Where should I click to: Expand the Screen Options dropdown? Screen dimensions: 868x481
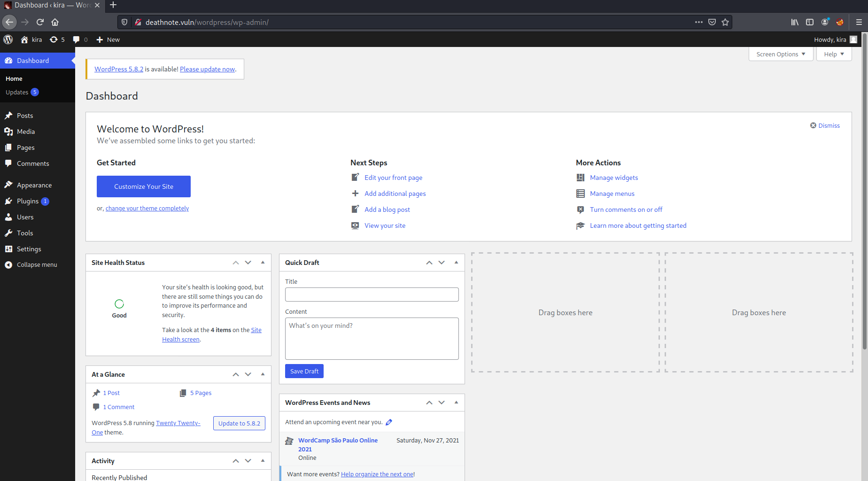pos(781,54)
